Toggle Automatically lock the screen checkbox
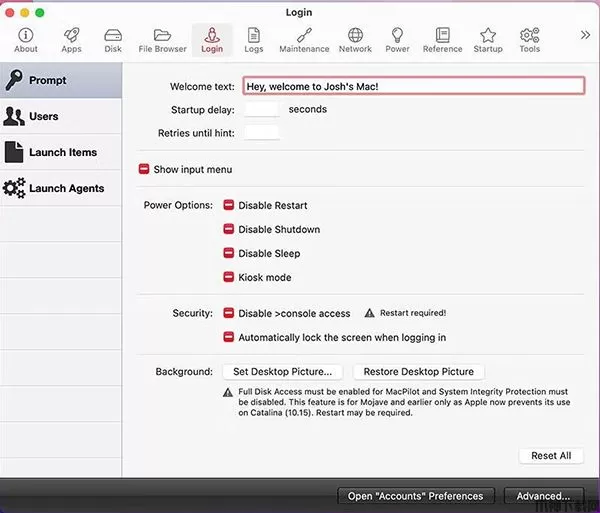The height and width of the screenshot is (513, 600). pyautogui.click(x=229, y=338)
